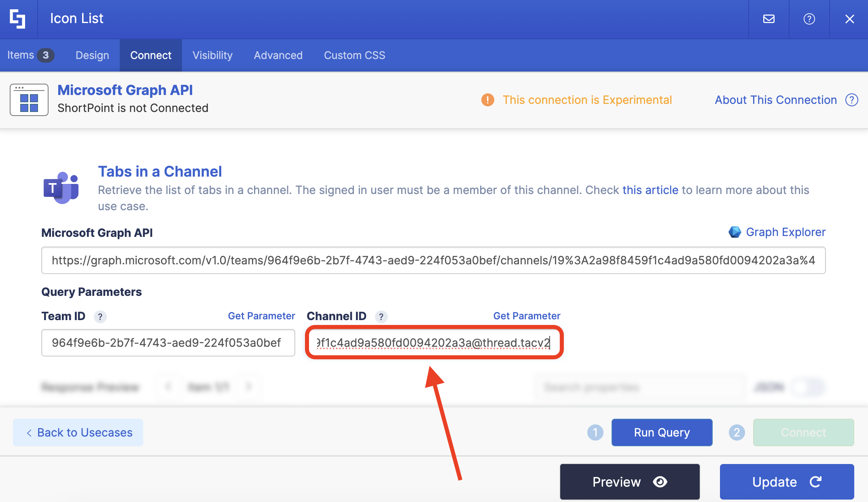Open the help question mark icon in the header
This screenshot has width=868, height=502.
(809, 19)
